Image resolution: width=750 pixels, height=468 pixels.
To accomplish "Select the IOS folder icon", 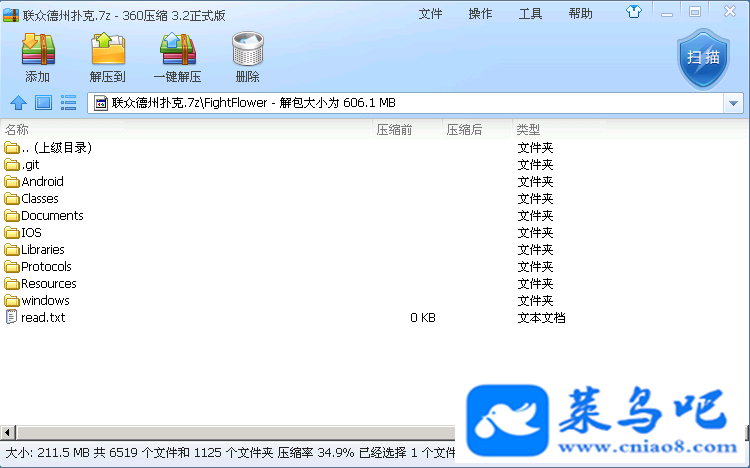I will click(12, 233).
